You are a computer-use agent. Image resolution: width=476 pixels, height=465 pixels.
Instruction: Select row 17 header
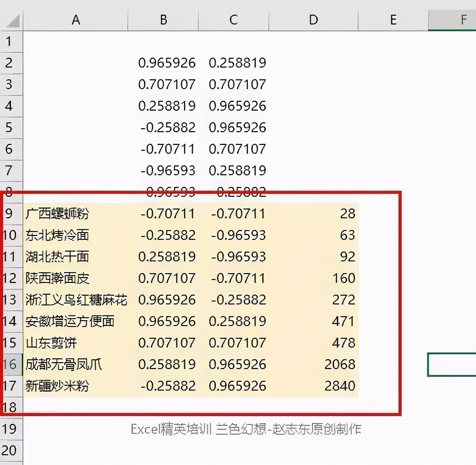pyautogui.click(x=10, y=386)
